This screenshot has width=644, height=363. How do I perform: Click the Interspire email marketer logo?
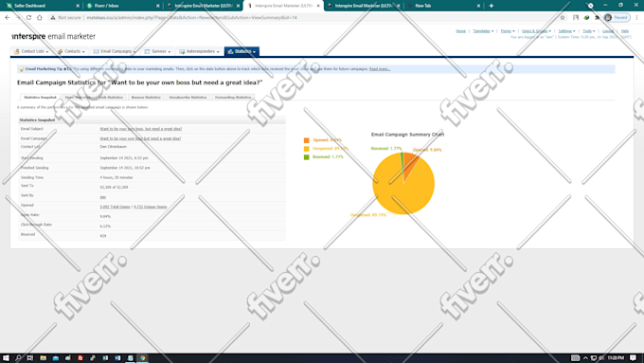click(53, 36)
